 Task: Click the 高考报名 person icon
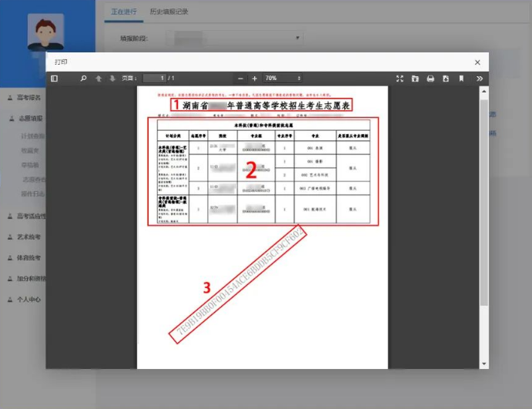tap(10, 98)
